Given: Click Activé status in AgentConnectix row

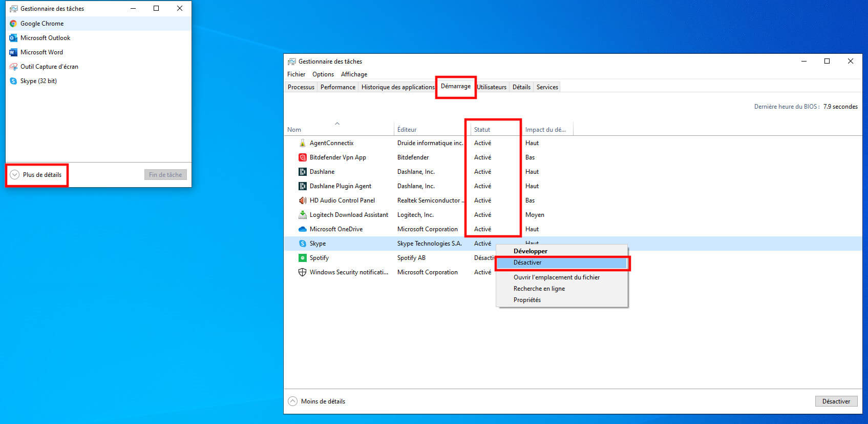Looking at the screenshot, I should (x=482, y=143).
